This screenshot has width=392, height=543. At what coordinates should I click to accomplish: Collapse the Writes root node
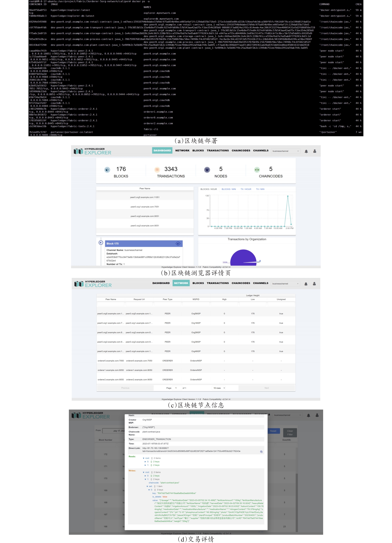[x=144, y=472]
